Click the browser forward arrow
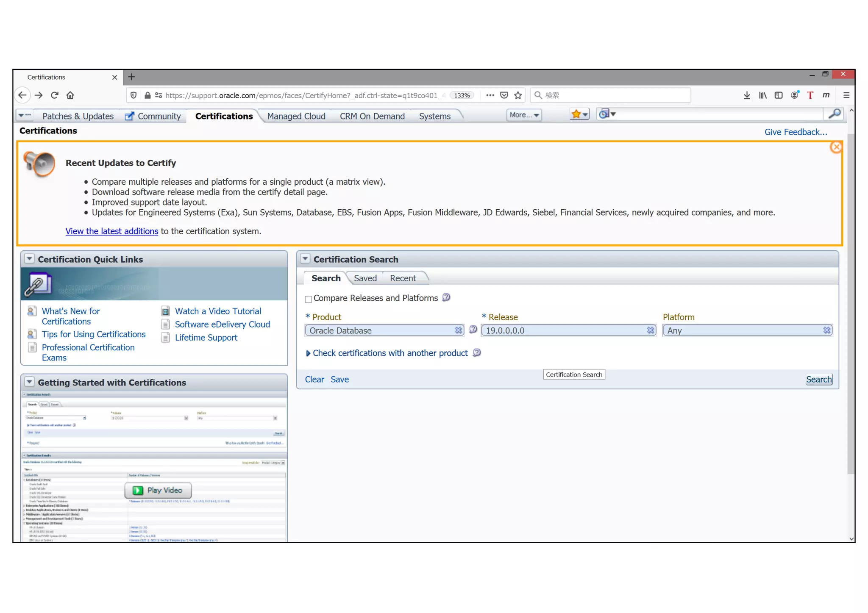Image resolution: width=868 pixels, height=613 pixels. pos(39,95)
